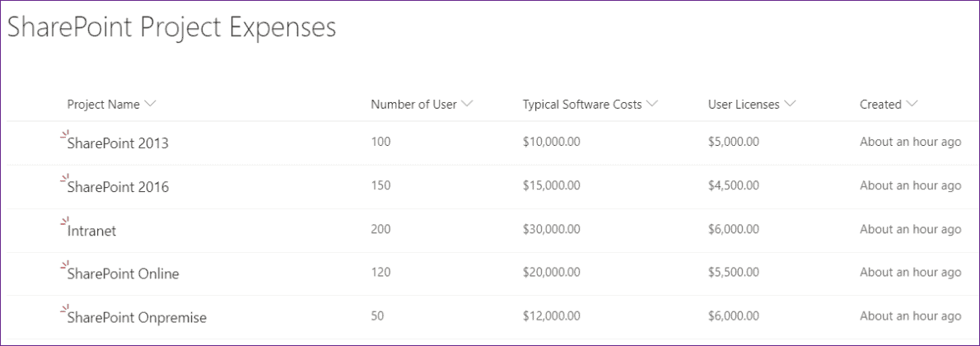Image resolution: width=980 pixels, height=346 pixels.
Task: Open the SharePoint 2016 project item
Action: point(118,187)
